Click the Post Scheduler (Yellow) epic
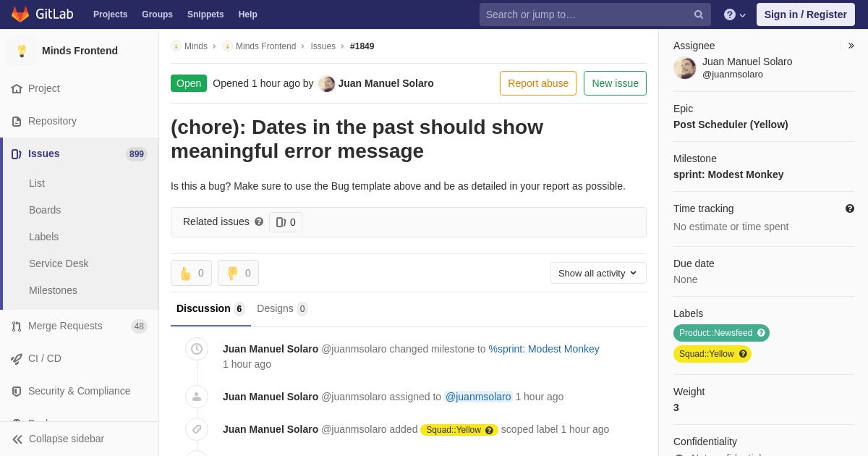This screenshot has width=868, height=456. (731, 124)
